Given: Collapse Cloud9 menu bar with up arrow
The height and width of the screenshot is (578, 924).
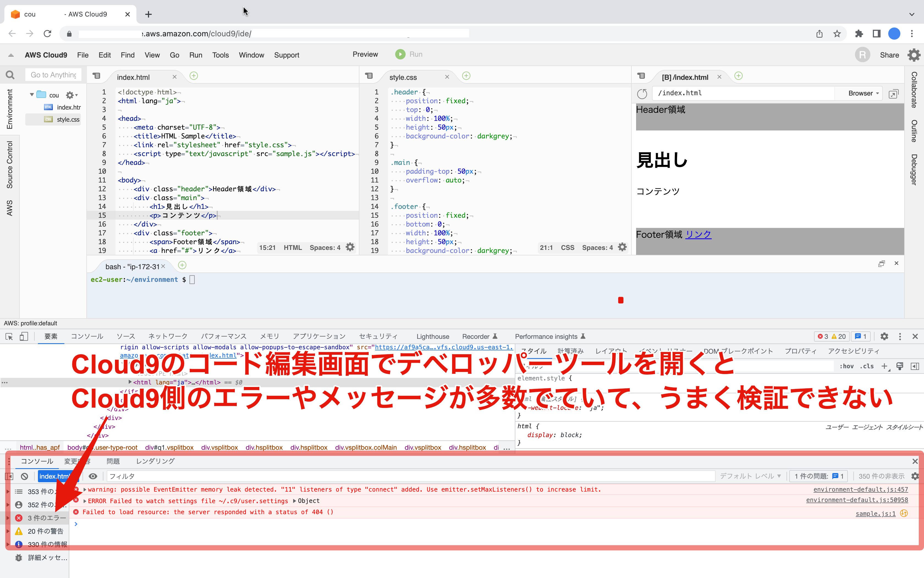Looking at the screenshot, I should click(11, 55).
